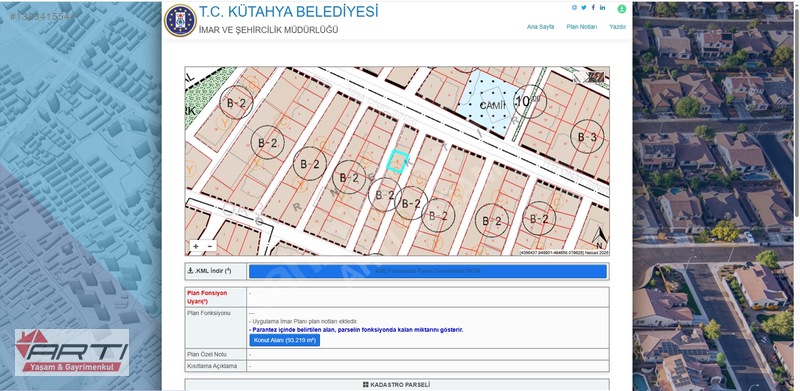Click the KADASTRO PARSELİ section header
The height and width of the screenshot is (391, 800).
[396, 384]
